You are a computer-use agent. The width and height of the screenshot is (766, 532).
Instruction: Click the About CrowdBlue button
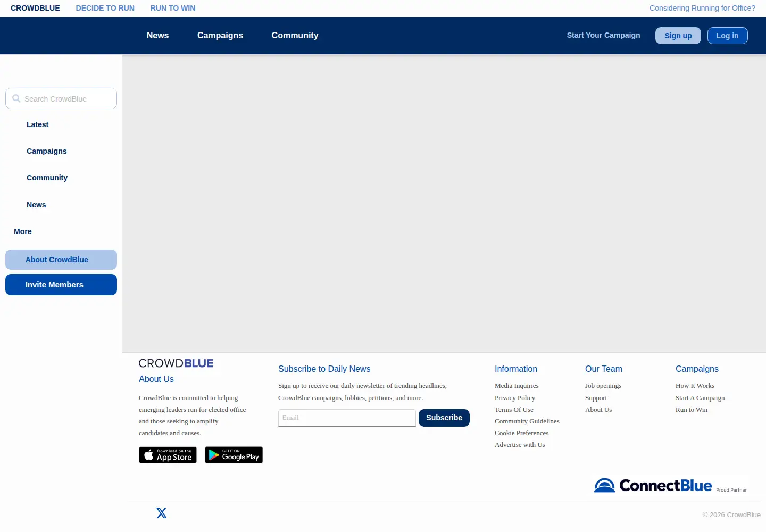coord(61,260)
